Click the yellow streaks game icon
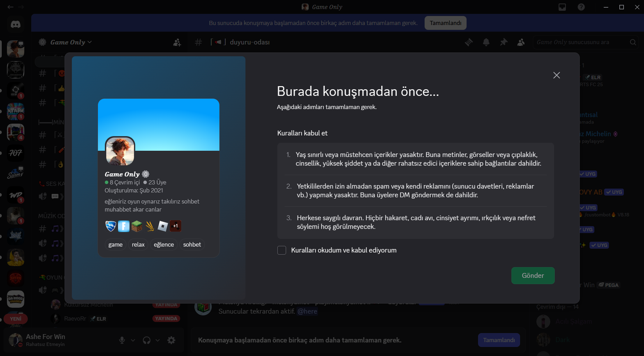 150,226
